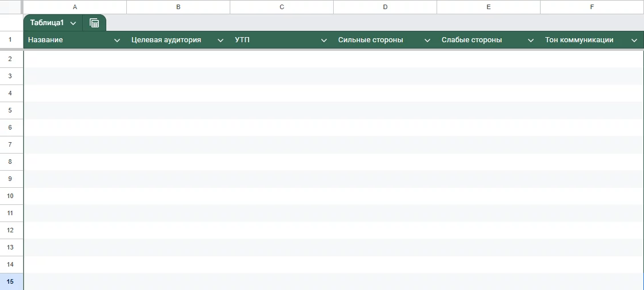Viewport: 644px width, 290px height.
Task: Open the Таблица1 table options chevron
Action: (x=73, y=23)
